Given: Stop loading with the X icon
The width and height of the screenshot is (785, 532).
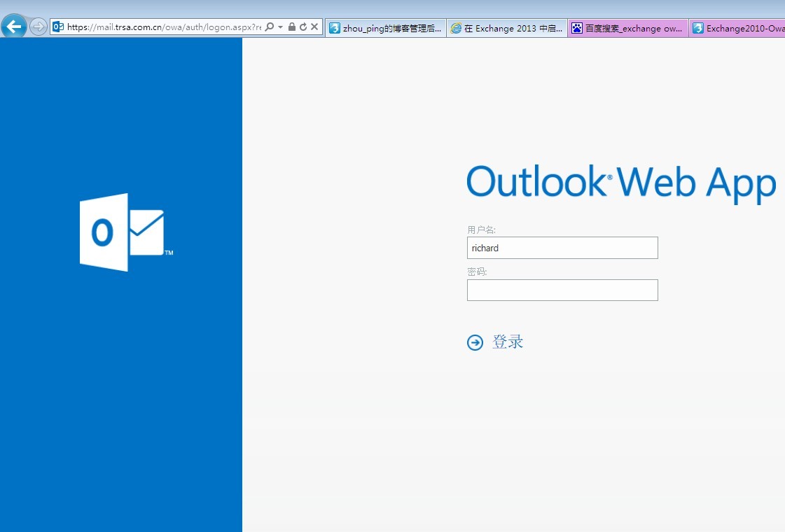Looking at the screenshot, I should [x=314, y=27].
